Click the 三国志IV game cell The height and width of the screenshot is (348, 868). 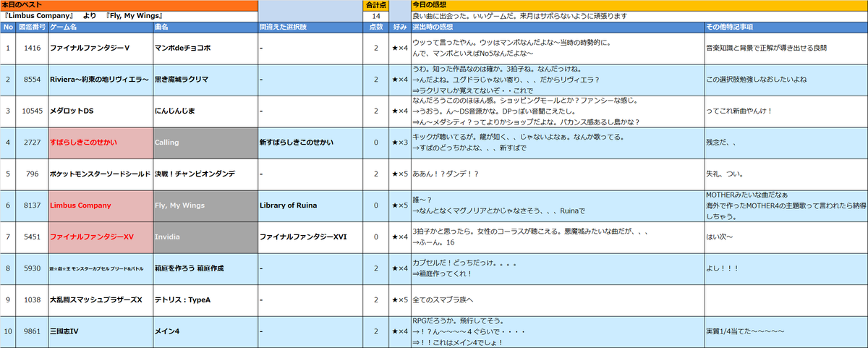coord(100,331)
